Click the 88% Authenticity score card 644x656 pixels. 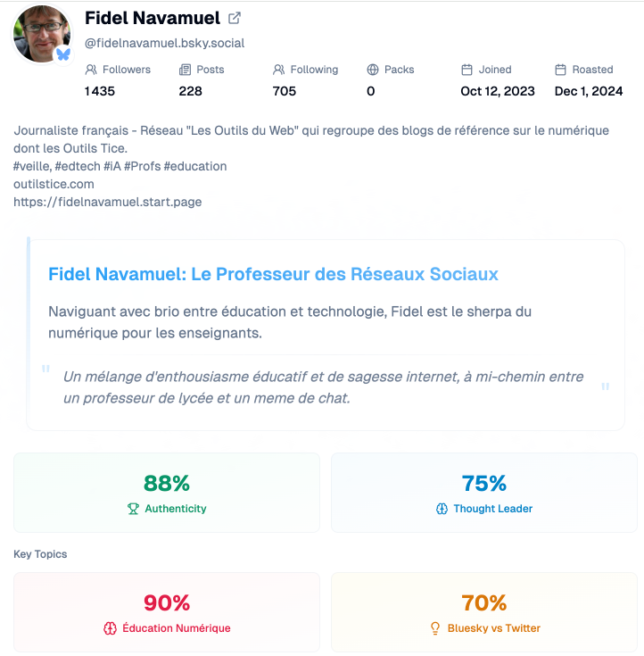[167, 493]
